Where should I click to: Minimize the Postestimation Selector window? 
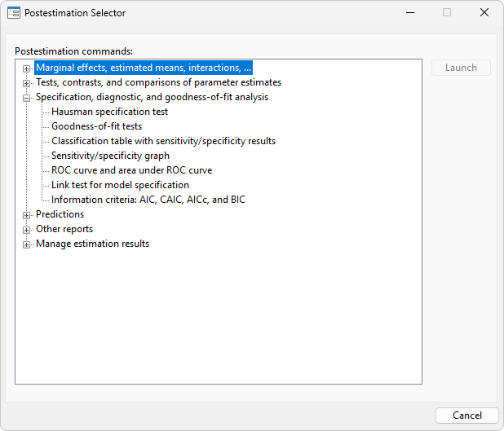pyautogui.click(x=410, y=12)
